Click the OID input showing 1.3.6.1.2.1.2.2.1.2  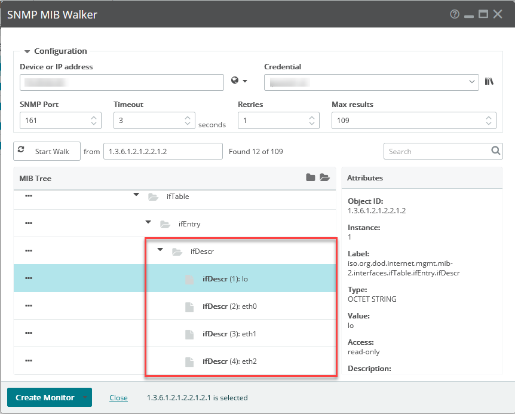pos(162,151)
